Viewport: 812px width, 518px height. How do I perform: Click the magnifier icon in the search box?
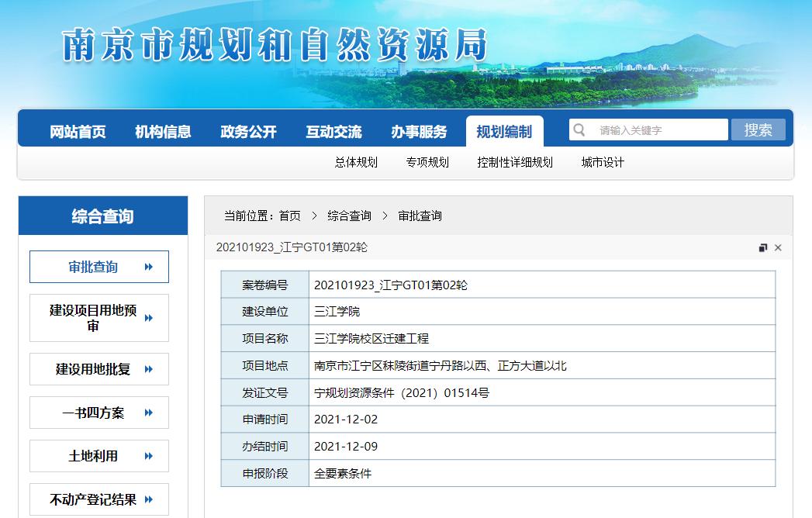[x=579, y=129]
